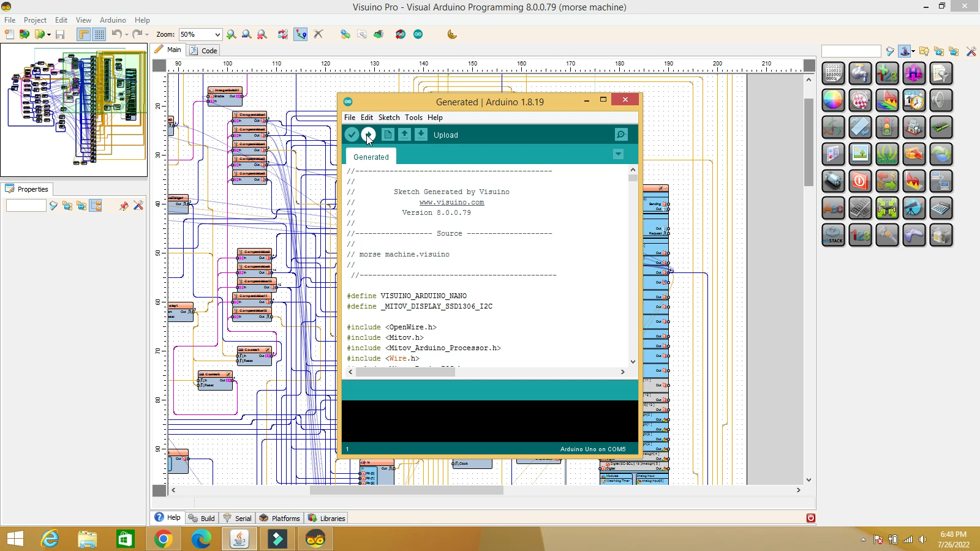Click the ABC text category icon
Image resolution: width=980 pixels, height=551 pixels.
833,208
